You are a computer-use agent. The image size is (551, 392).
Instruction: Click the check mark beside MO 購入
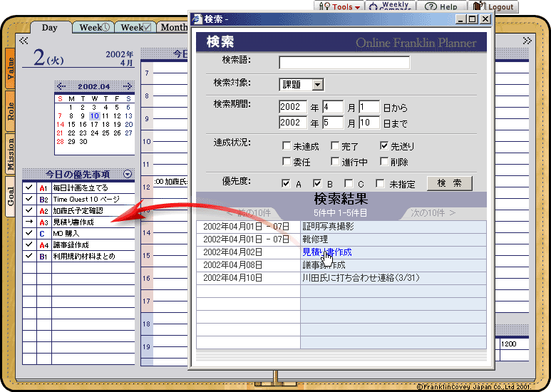[29, 233]
